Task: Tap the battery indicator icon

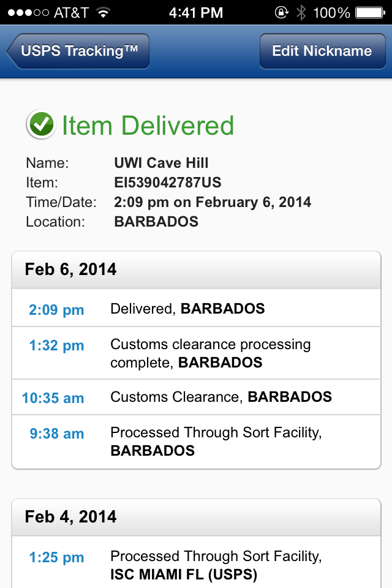Action: click(370, 12)
